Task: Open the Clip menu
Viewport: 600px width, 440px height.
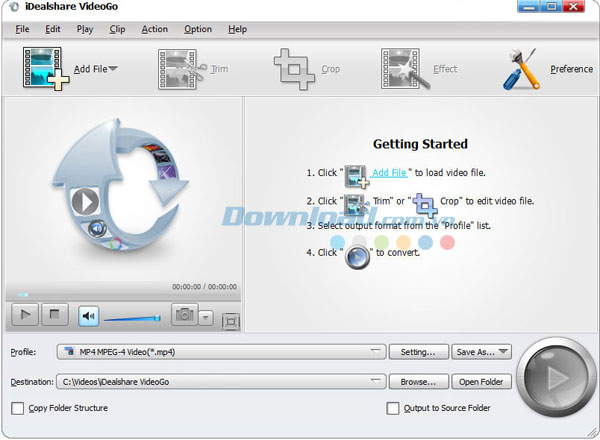Action: tap(118, 29)
